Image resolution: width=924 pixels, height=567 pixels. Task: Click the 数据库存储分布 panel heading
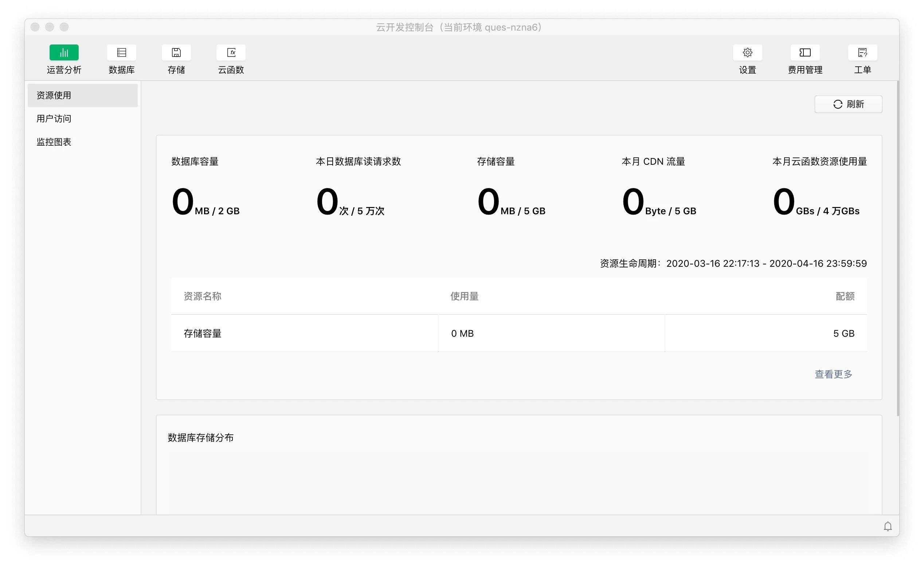[x=200, y=438]
